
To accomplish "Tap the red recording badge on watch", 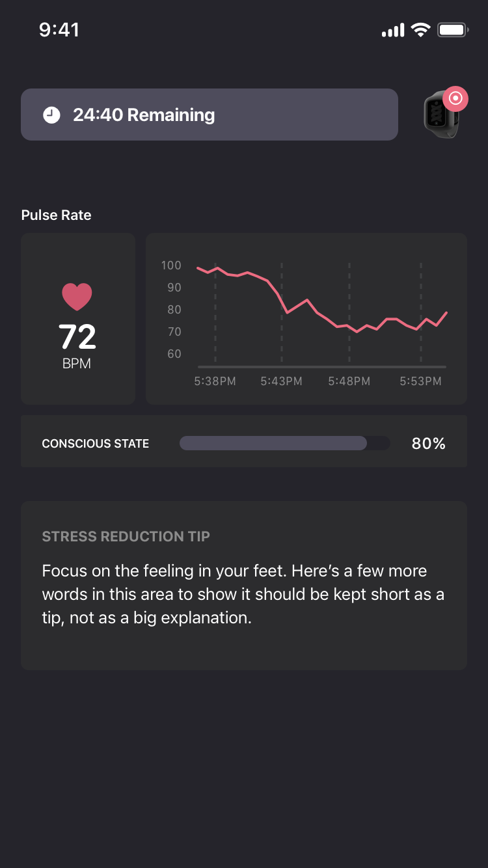I will coord(456,98).
